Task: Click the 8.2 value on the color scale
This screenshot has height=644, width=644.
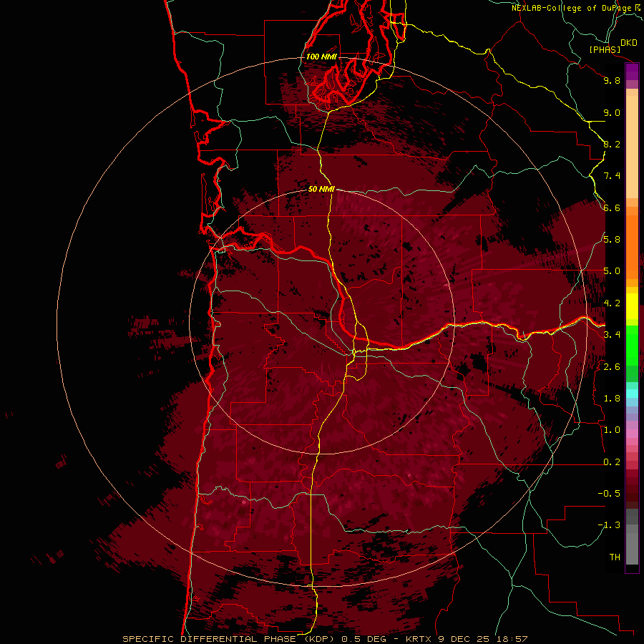Action: point(612,144)
